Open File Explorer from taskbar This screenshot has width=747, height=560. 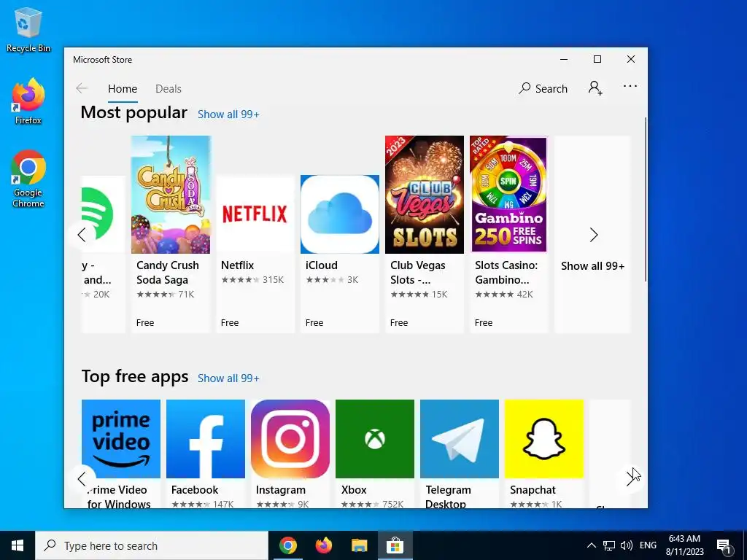point(359,545)
